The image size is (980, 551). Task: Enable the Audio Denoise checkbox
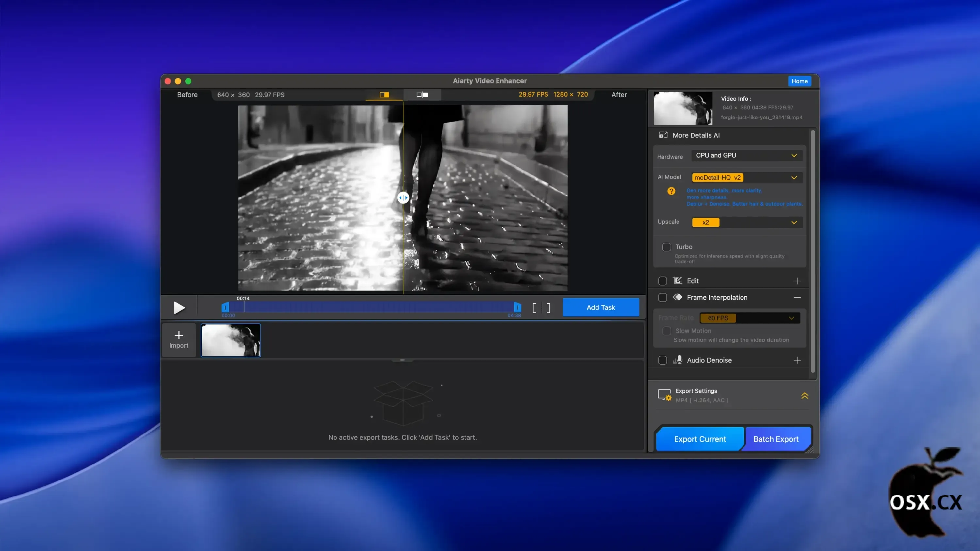point(662,360)
